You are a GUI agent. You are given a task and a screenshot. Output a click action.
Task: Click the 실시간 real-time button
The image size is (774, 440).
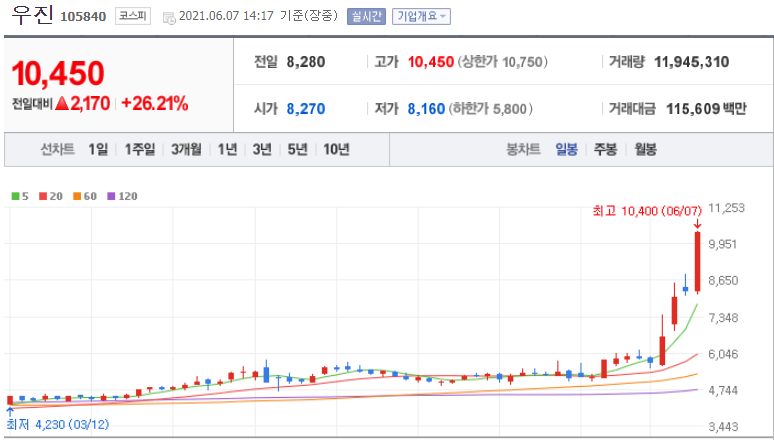(366, 16)
